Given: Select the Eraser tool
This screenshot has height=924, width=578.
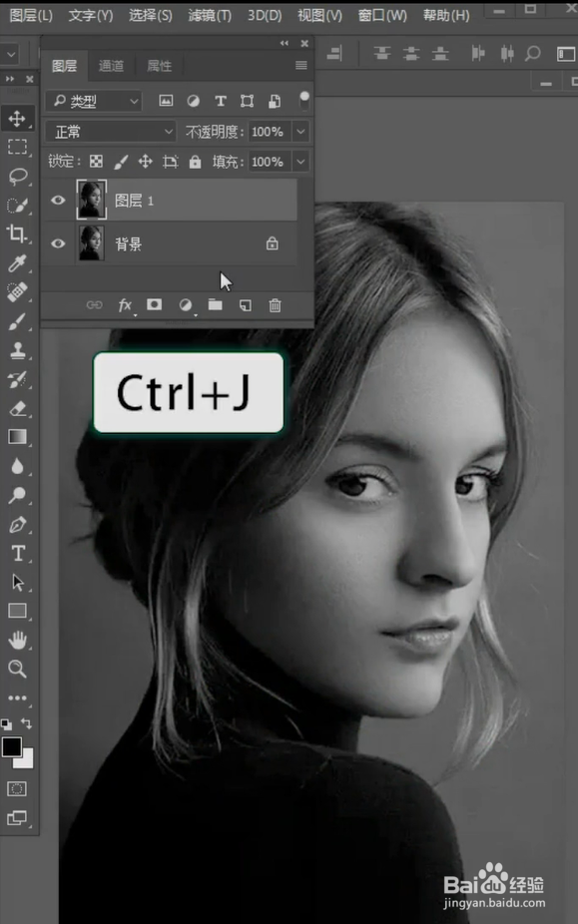Looking at the screenshot, I should (x=17, y=408).
